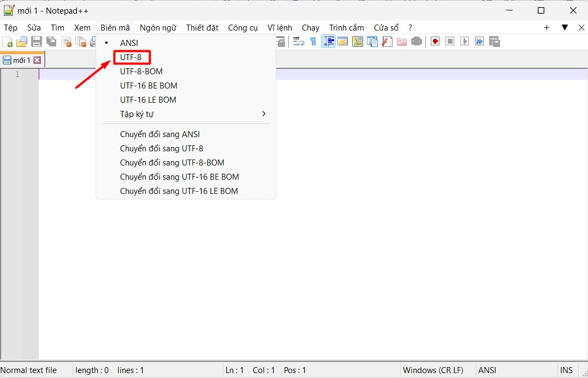This screenshot has width=588, height=378.
Task: Click Windows (CR LF) in status bar
Action: (x=433, y=370)
